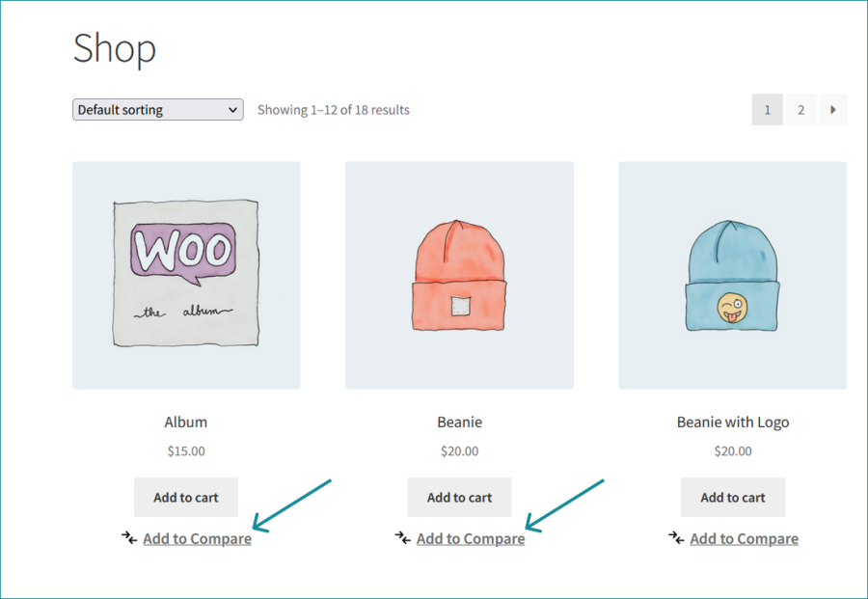Viewport: 868px width, 599px height.
Task: Click Add to Compare link for Album
Action: [197, 539]
